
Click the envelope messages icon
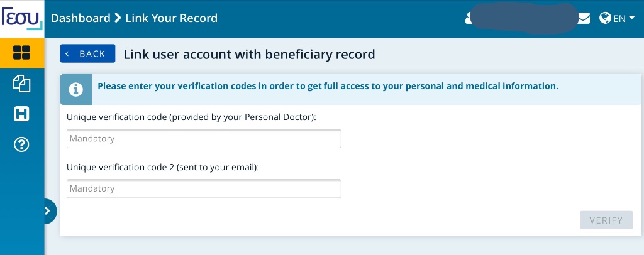click(x=584, y=18)
